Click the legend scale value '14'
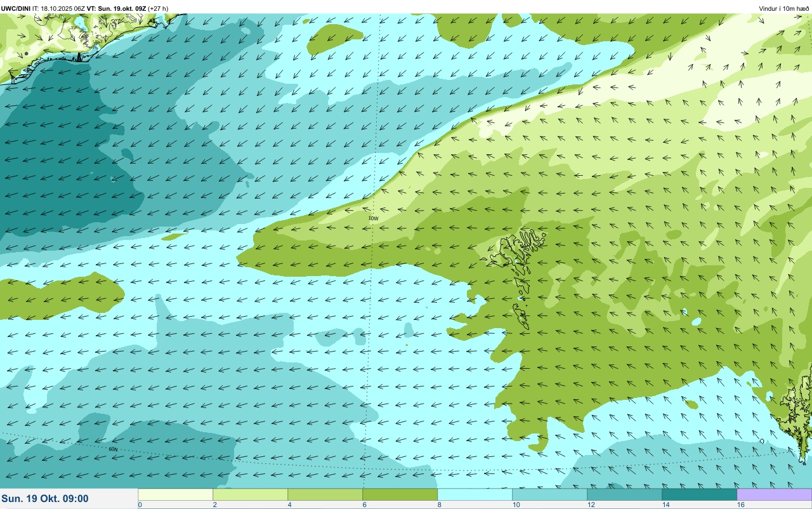This screenshot has width=812, height=509. point(666,505)
